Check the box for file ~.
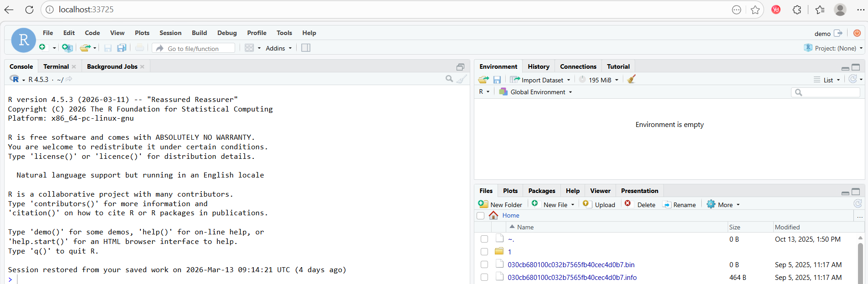 [x=484, y=239]
